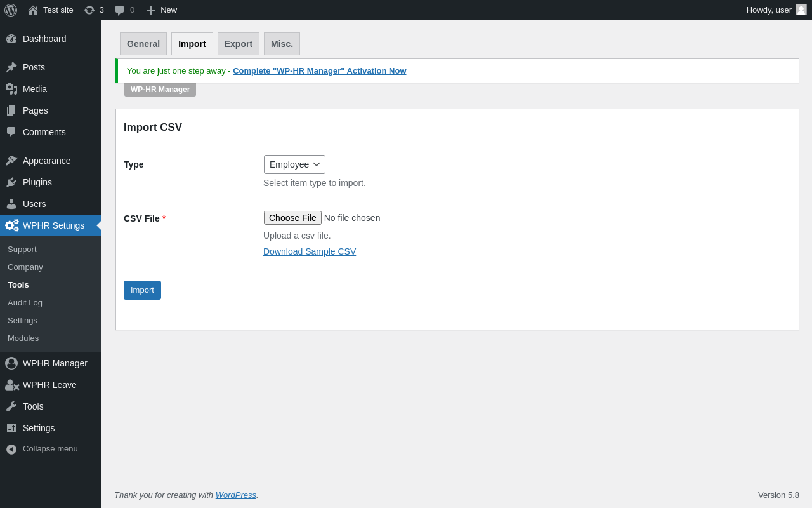Click the Import CSV heading
Screen dimensions: 812x508
tap(153, 127)
